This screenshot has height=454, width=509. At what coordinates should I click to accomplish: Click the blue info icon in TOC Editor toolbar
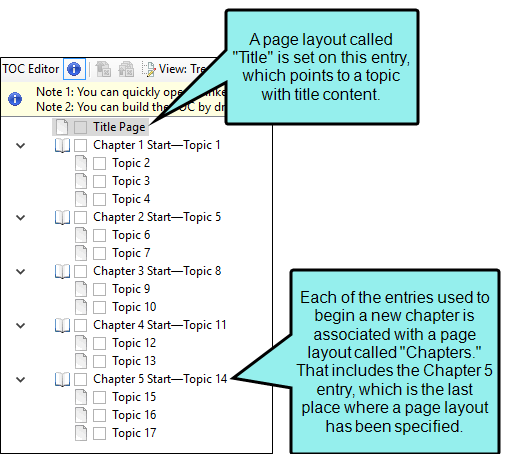(74, 69)
